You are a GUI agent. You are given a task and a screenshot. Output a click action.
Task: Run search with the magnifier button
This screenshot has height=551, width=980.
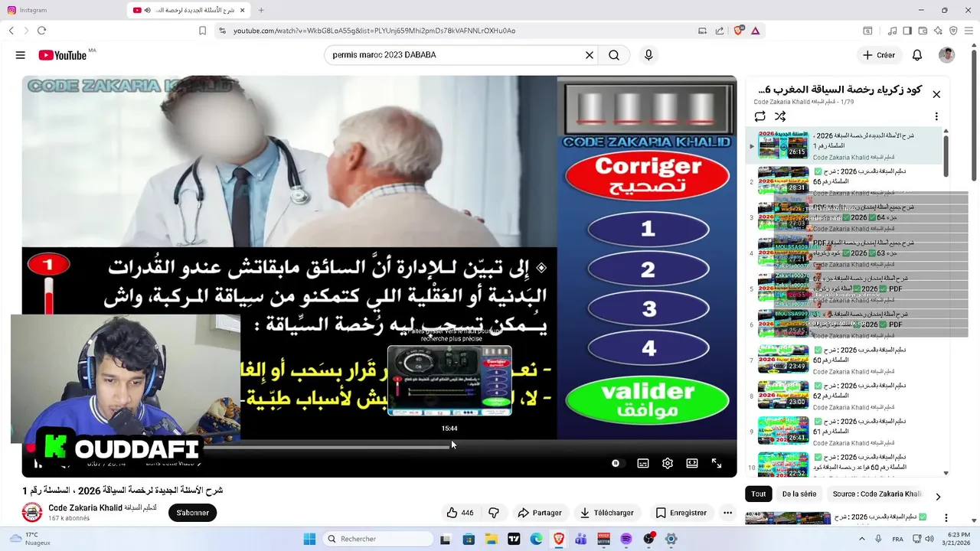[614, 55]
